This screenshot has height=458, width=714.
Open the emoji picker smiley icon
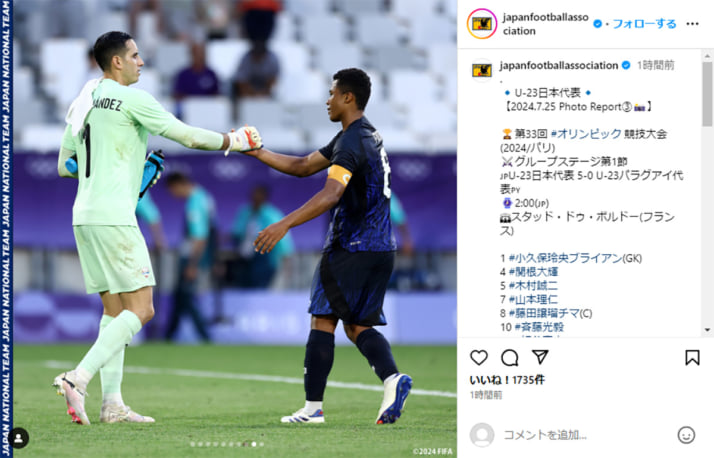[686, 435]
